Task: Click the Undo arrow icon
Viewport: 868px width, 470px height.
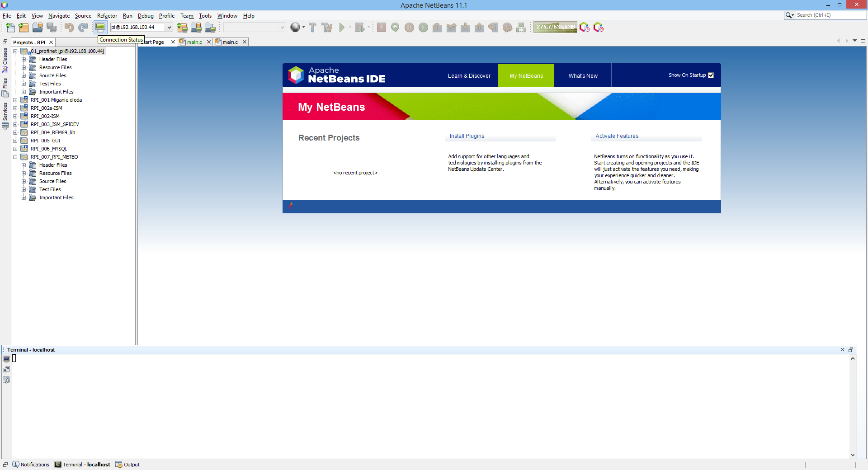Action: click(69, 28)
